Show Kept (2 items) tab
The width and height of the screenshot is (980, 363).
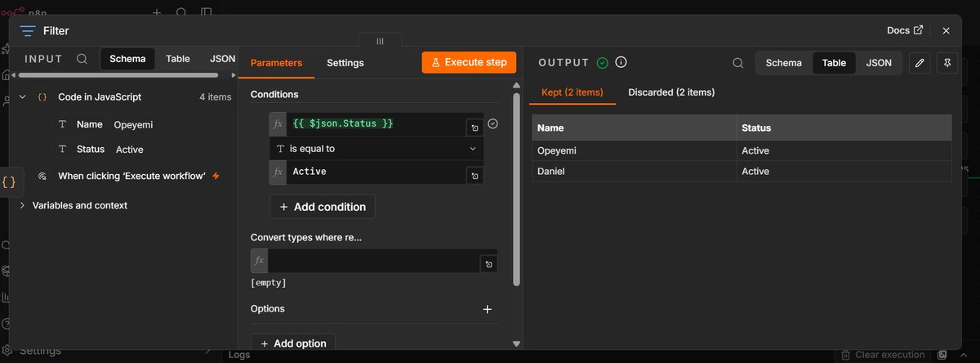pos(572,92)
